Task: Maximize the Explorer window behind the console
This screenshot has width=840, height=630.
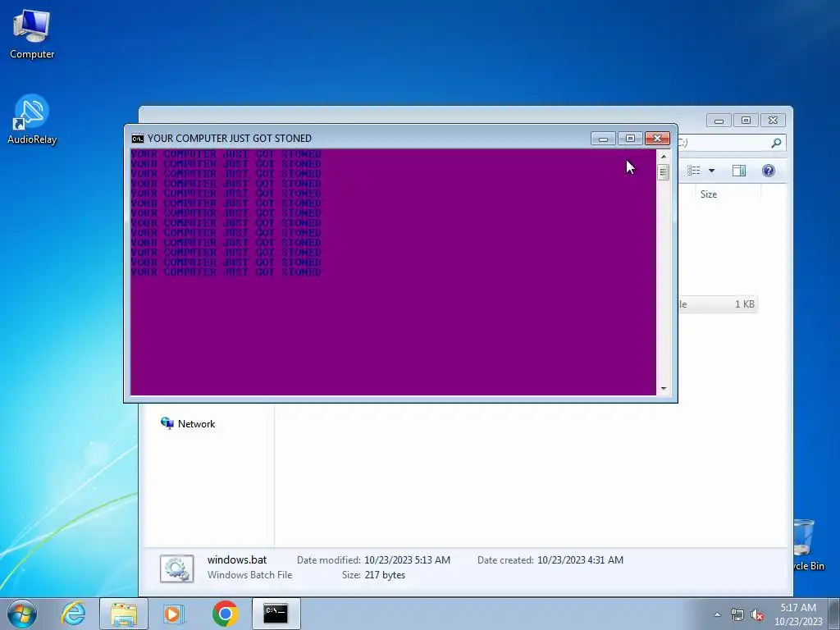Action: tap(746, 121)
